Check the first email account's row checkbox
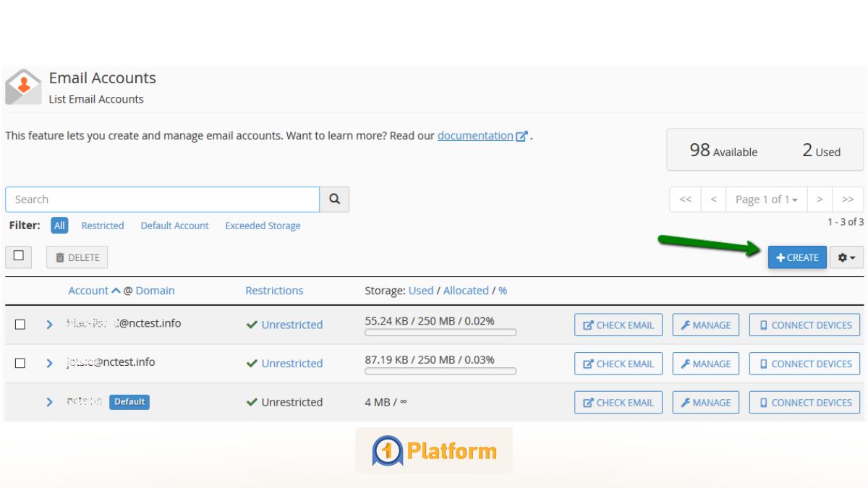 click(18, 324)
